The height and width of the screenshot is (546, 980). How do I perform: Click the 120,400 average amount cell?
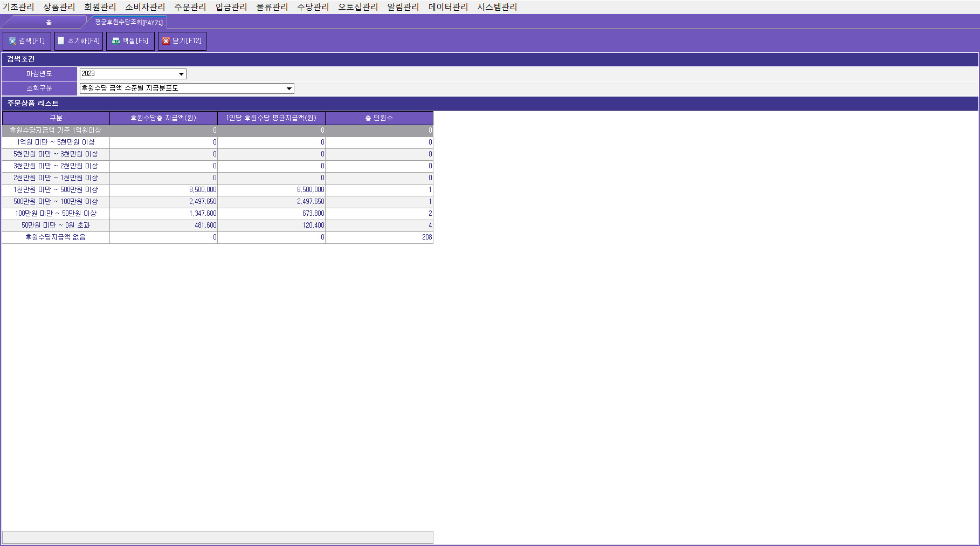(271, 226)
